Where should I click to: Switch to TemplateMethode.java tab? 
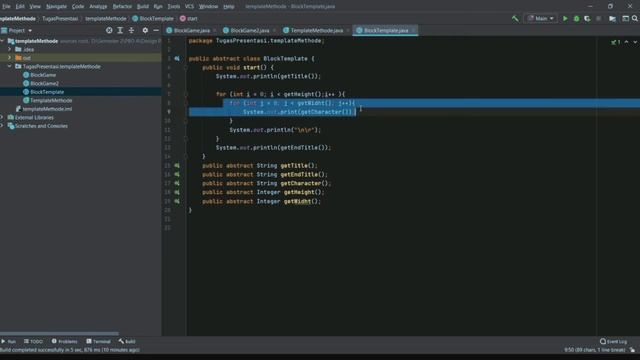click(316, 30)
